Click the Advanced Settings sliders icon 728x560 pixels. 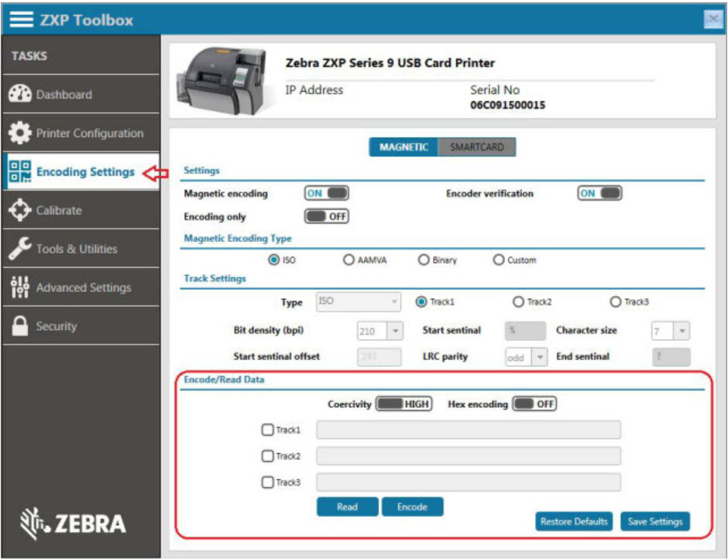click(x=19, y=288)
